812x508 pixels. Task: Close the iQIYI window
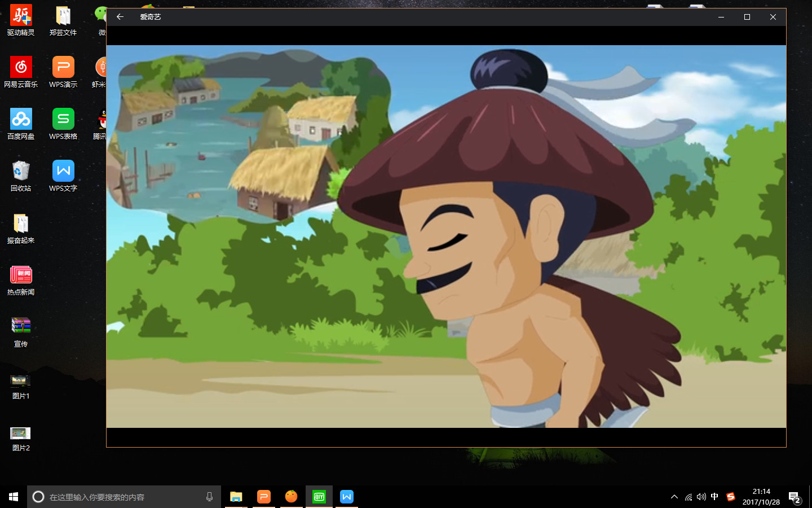(x=773, y=17)
